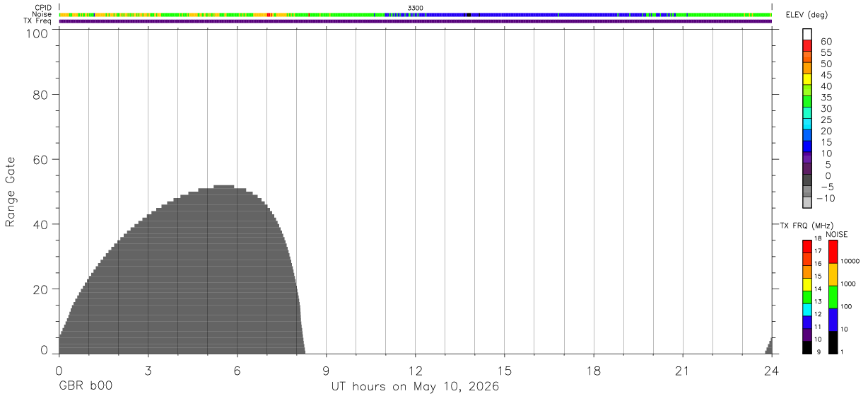Click the x-axis tick label '9'
Screen dimensions: 868x401
click(326, 371)
